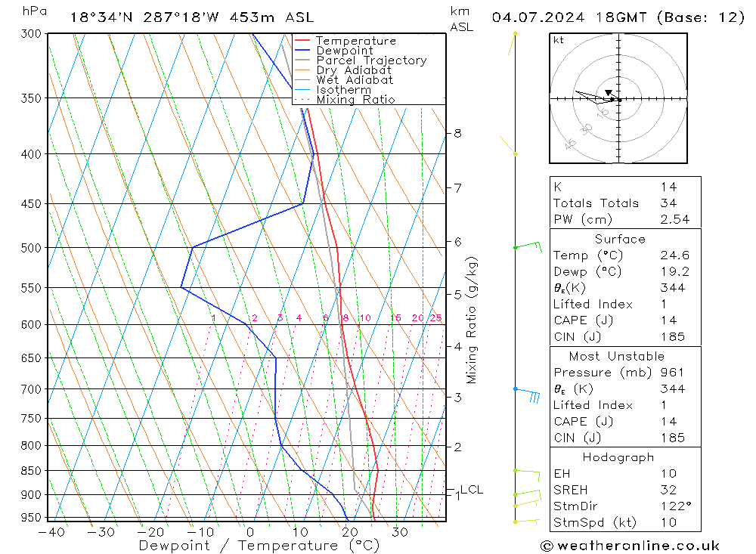The image size is (756, 554).
Task: Click the 500 hPa pressure axis label
Action: tap(31, 248)
